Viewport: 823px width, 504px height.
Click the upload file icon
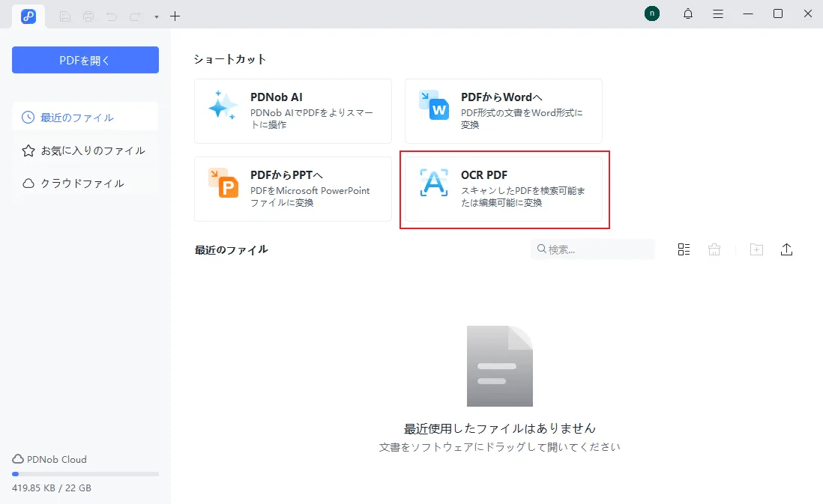[x=787, y=249]
